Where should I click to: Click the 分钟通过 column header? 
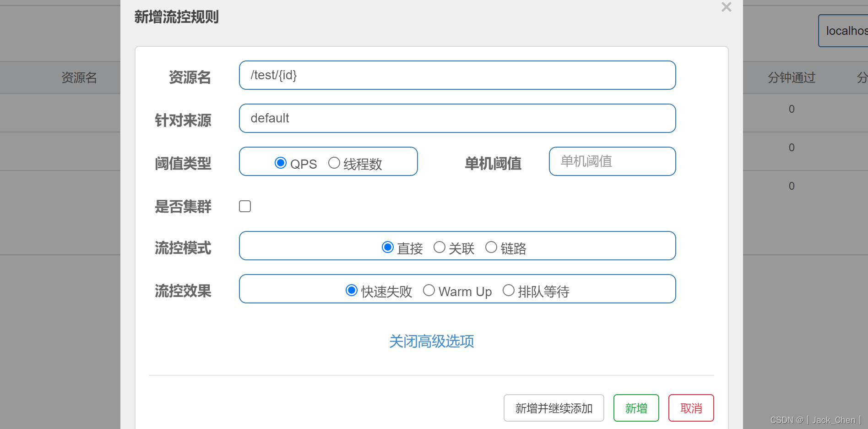tap(792, 77)
